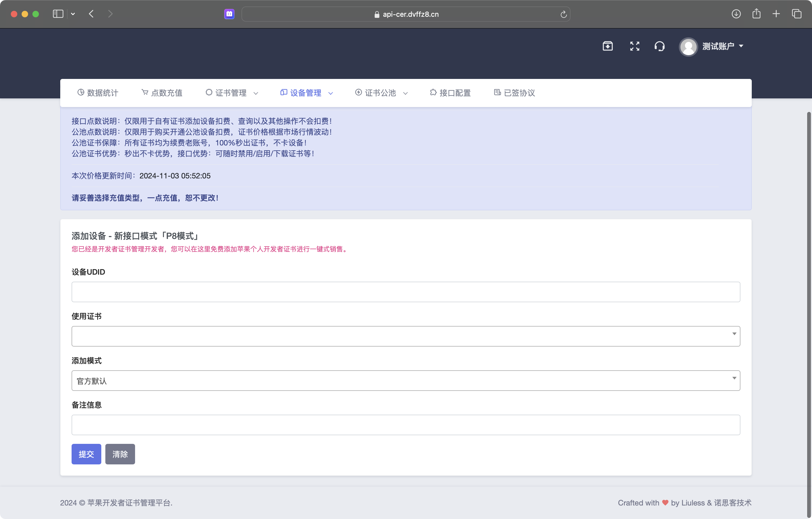Click the price update time 2024-11-03 05:52:05
The width and height of the screenshot is (812, 519).
pyautogui.click(x=175, y=176)
